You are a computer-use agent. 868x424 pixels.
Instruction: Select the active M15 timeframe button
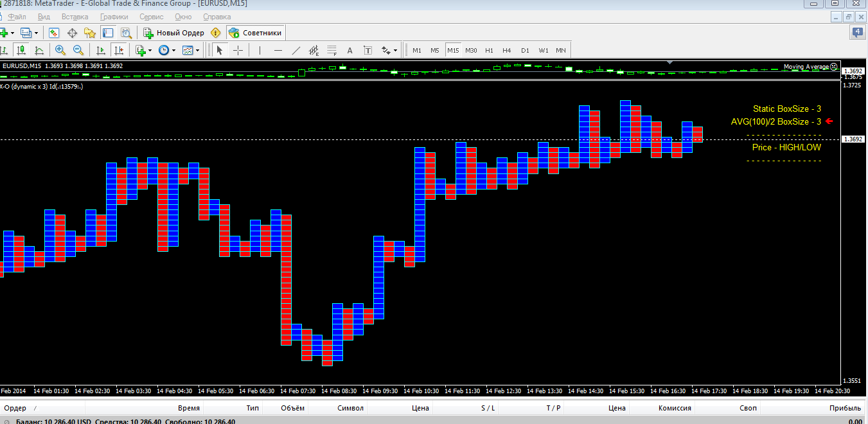click(x=453, y=50)
